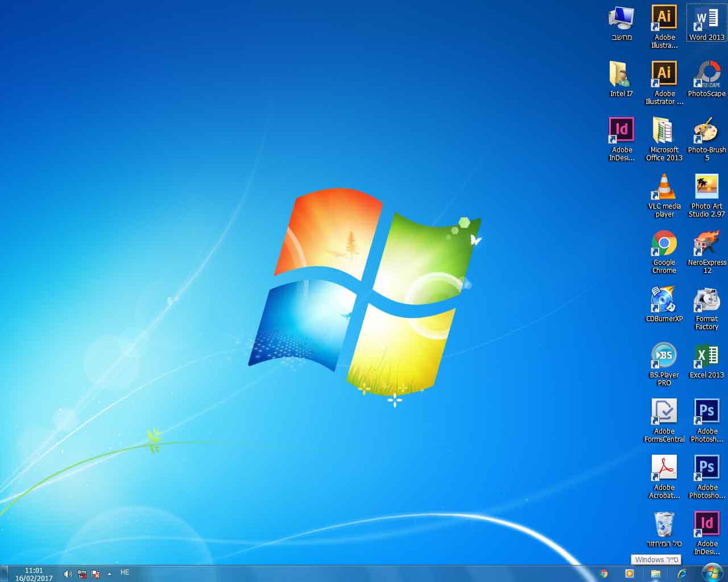Image resolution: width=728 pixels, height=582 pixels.
Task: Select the Format Factory shortcut
Action: 706,309
